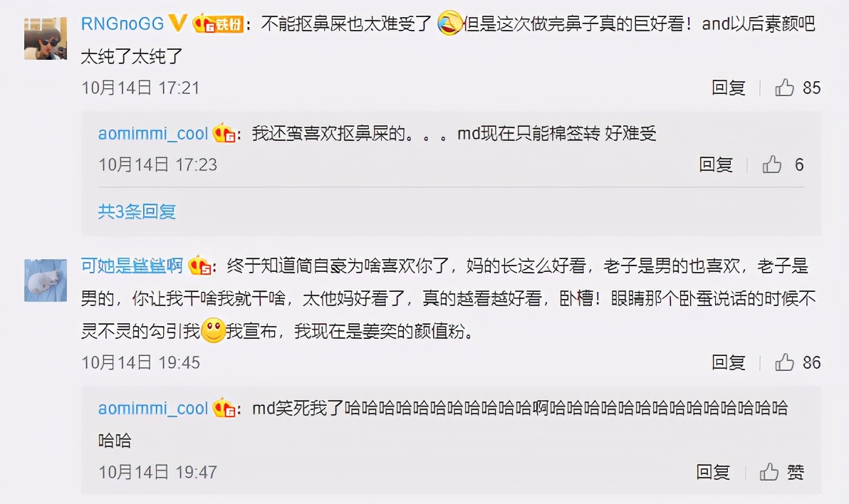Reply to aomimmi_cool's 17:23 comment
The height and width of the screenshot is (504, 849).
pos(715,164)
